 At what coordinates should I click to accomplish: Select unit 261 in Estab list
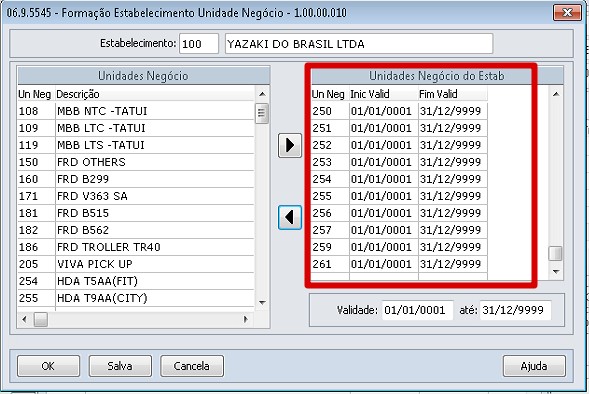click(x=399, y=264)
